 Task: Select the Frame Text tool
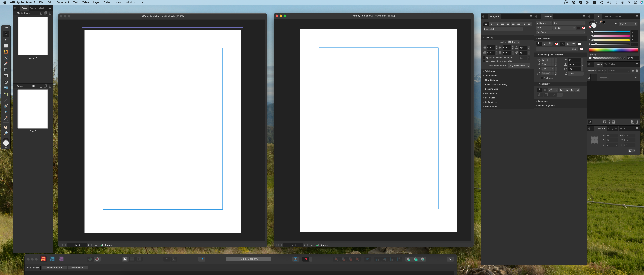pyautogui.click(x=6, y=46)
